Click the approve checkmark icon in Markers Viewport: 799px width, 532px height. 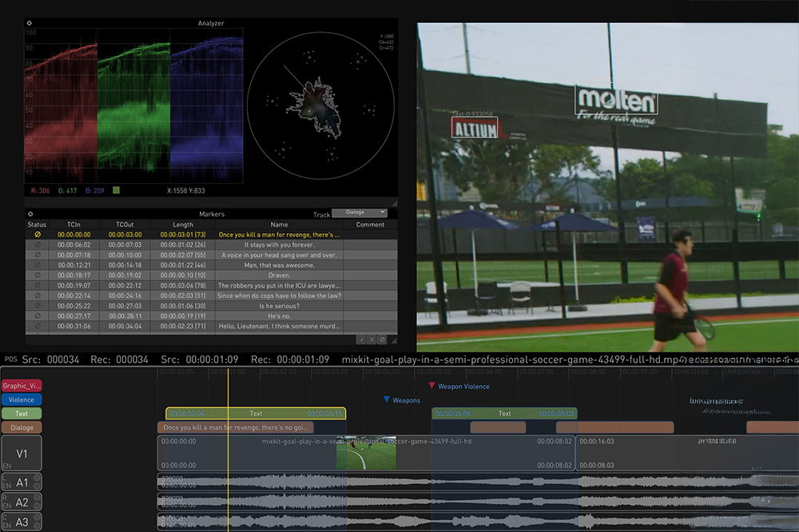pyautogui.click(x=361, y=339)
